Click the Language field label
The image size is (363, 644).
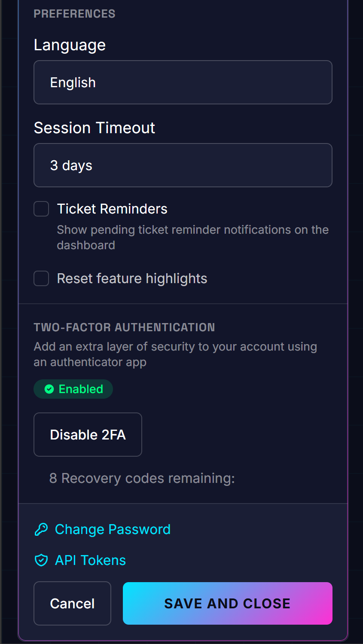coord(70,45)
